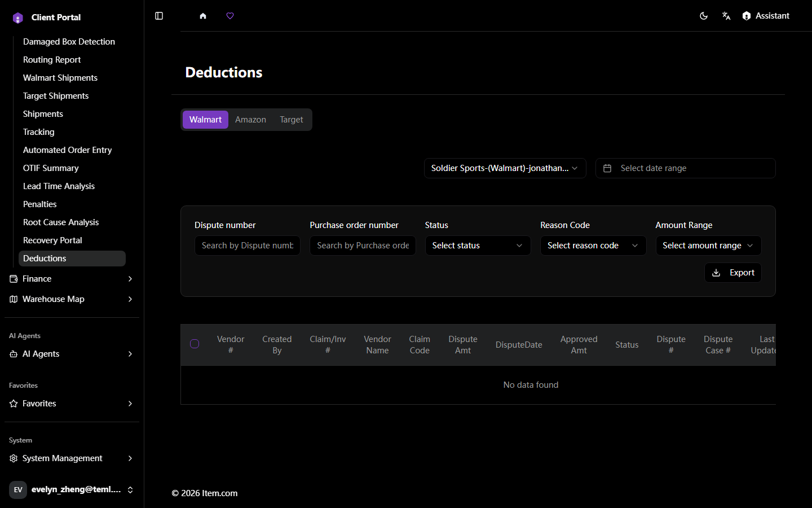Screen dimensions: 812x508
Task: Click the EV user avatar
Action: (18, 490)
